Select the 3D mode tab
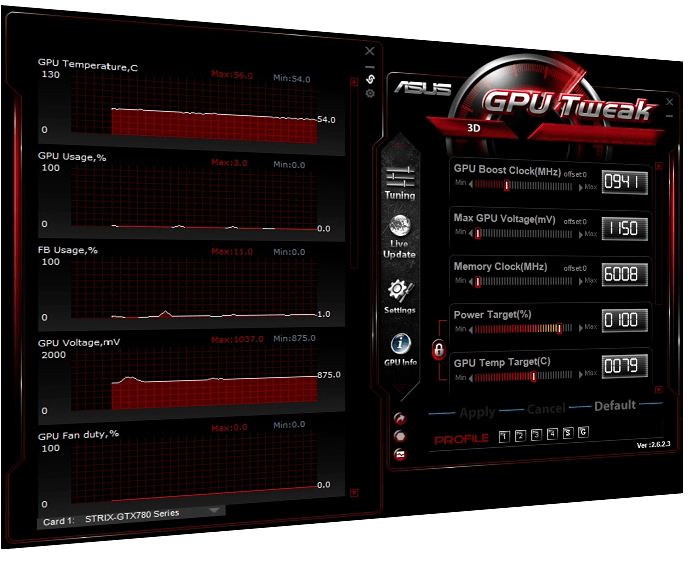The image size is (690, 570). pyautogui.click(x=473, y=128)
